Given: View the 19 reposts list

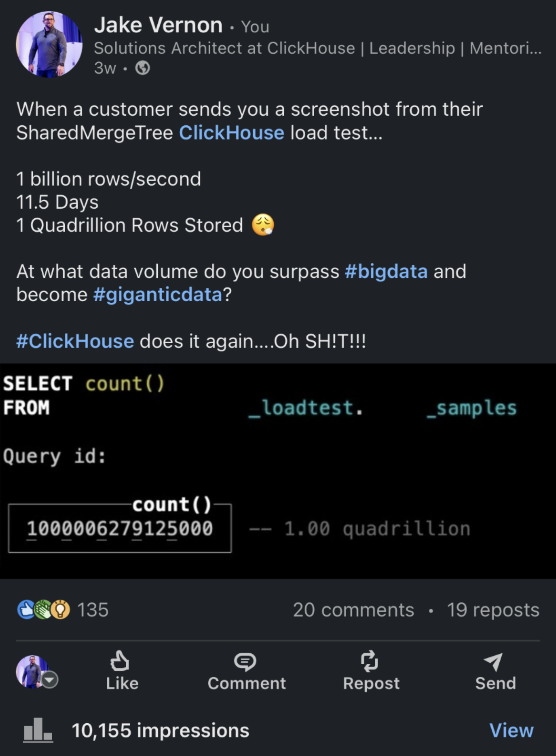Looking at the screenshot, I should [493, 610].
